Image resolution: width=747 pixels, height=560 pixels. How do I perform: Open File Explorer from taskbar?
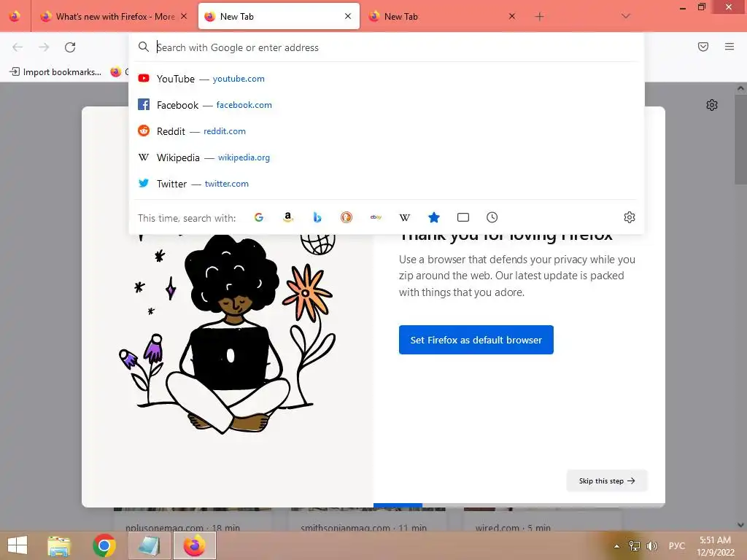(59, 545)
